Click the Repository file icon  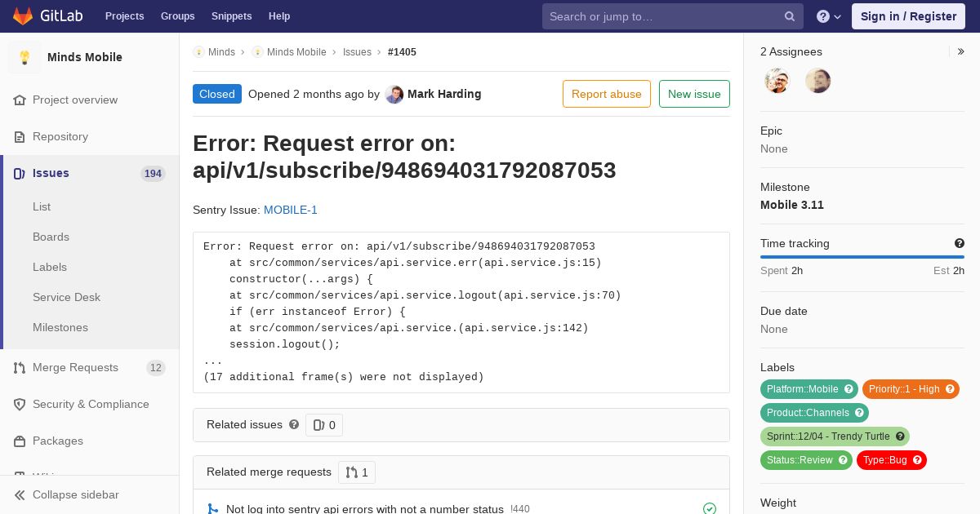(x=20, y=136)
